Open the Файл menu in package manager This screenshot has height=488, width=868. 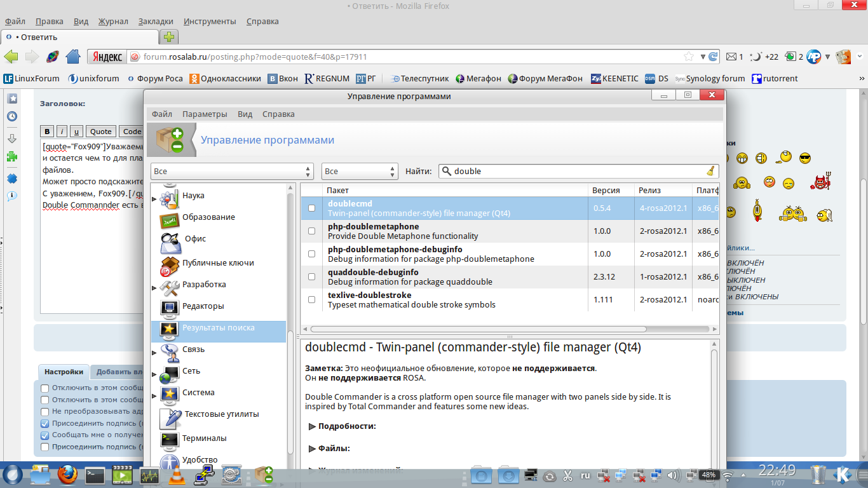pos(162,114)
